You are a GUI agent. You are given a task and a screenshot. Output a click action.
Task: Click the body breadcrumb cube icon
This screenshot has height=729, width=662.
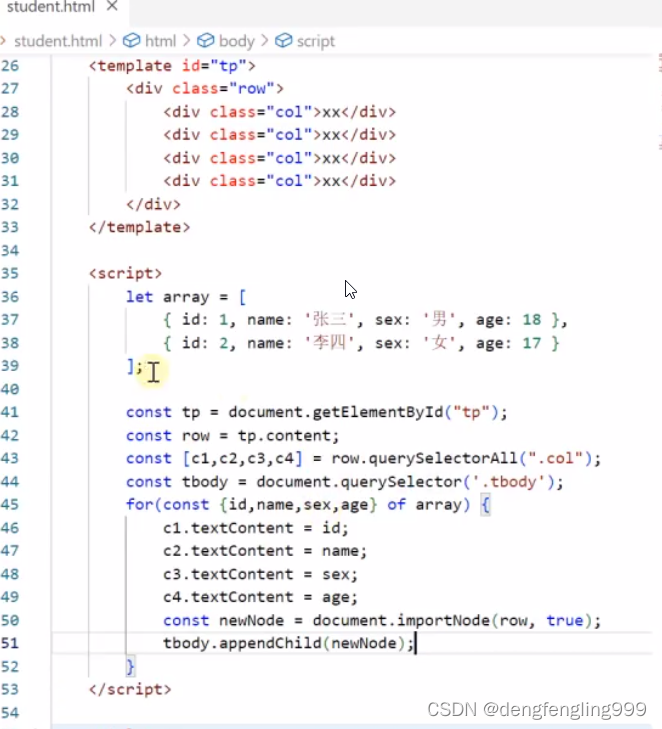tap(205, 41)
